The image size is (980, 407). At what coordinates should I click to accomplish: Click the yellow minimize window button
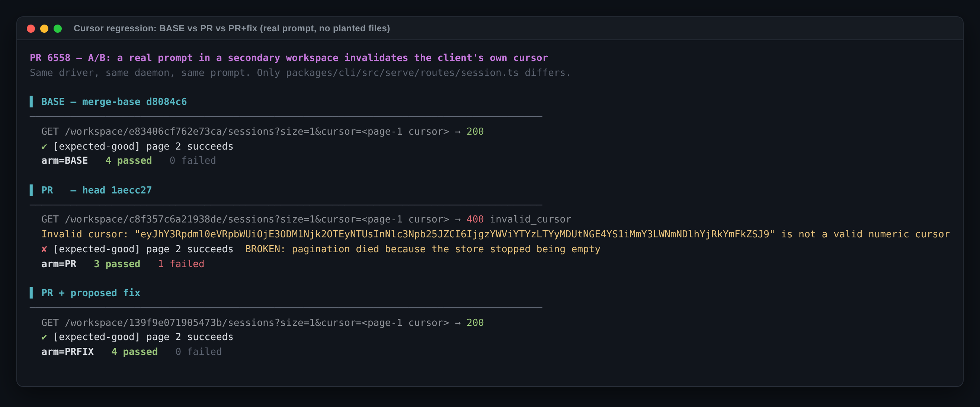(x=44, y=29)
